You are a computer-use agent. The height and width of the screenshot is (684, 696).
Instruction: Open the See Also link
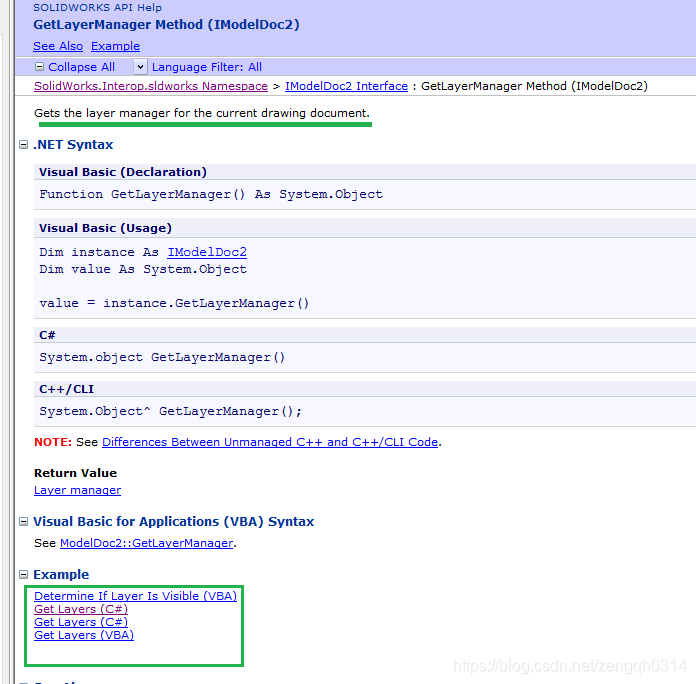point(58,46)
